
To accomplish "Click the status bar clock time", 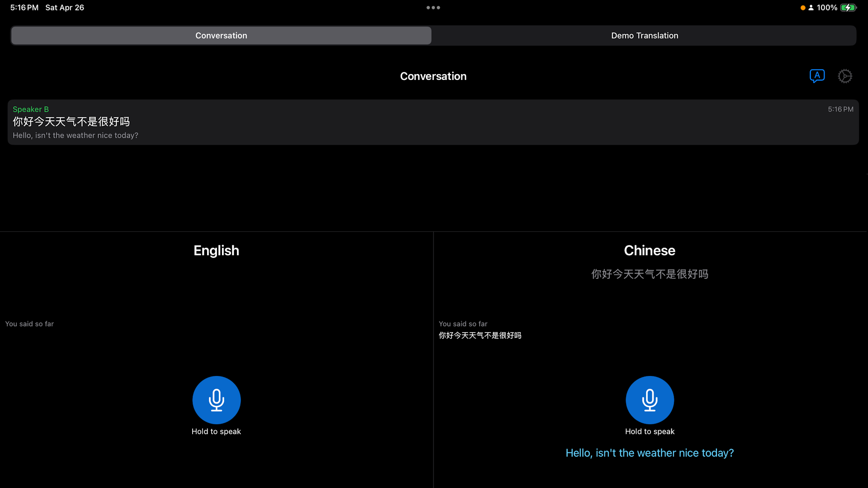I will 24,8.
